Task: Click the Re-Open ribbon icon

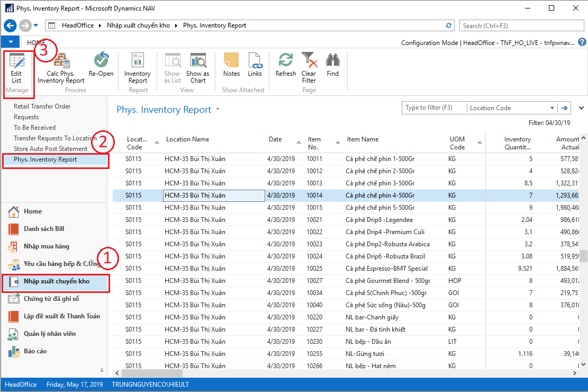Action: pos(101,66)
